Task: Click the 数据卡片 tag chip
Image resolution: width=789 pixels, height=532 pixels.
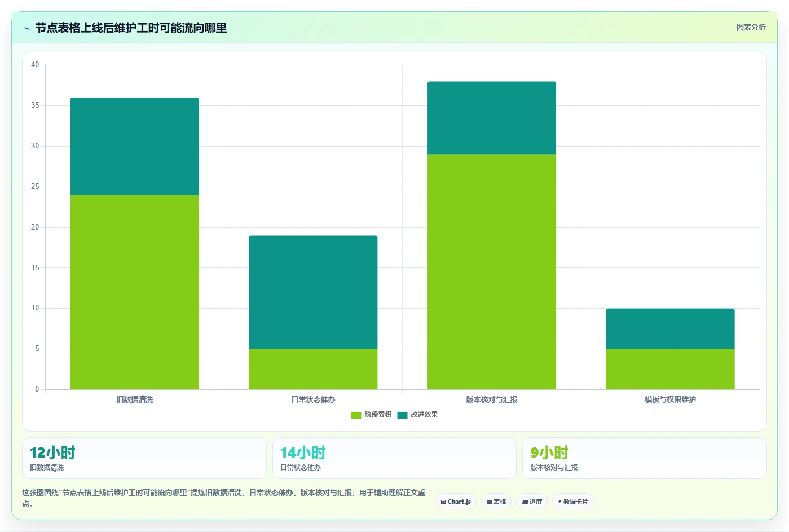Action: tap(573, 502)
